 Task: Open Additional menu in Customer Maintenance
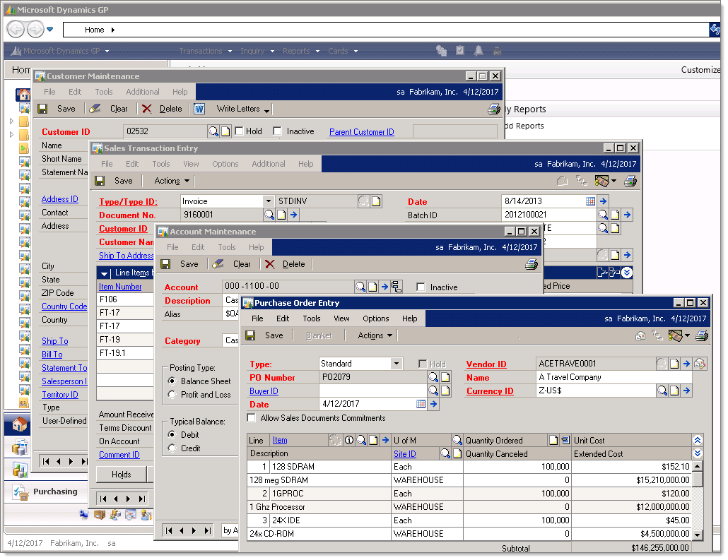[x=143, y=91]
